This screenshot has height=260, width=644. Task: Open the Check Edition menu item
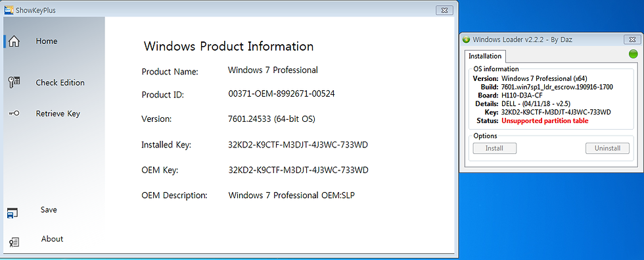point(60,82)
